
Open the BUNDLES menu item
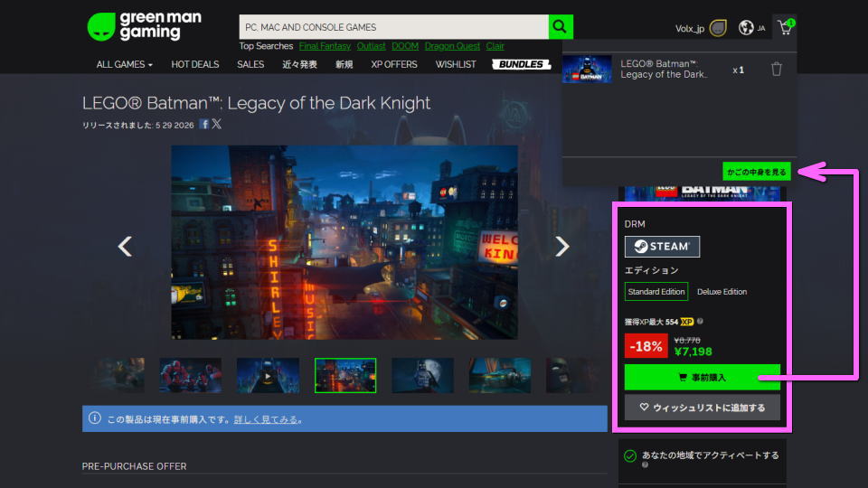(522, 64)
